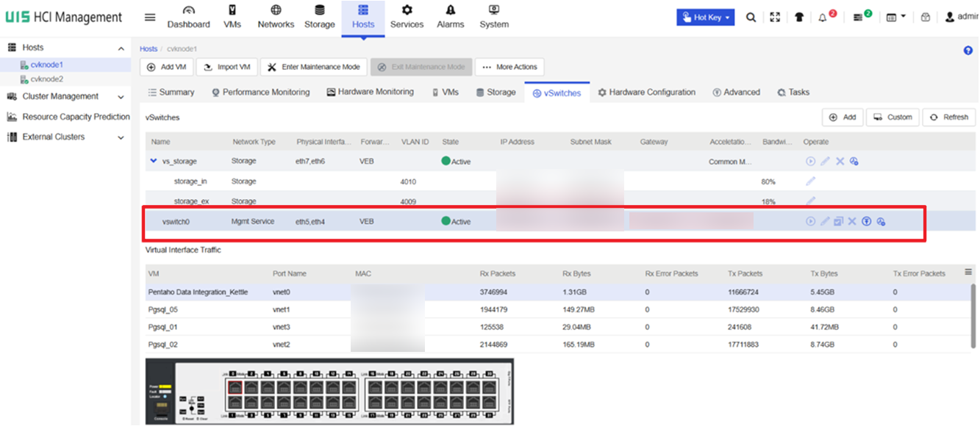Open the calendar window dropdown in top bar
The width and height of the screenshot is (980, 440).
pyautogui.click(x=895, y=18)
